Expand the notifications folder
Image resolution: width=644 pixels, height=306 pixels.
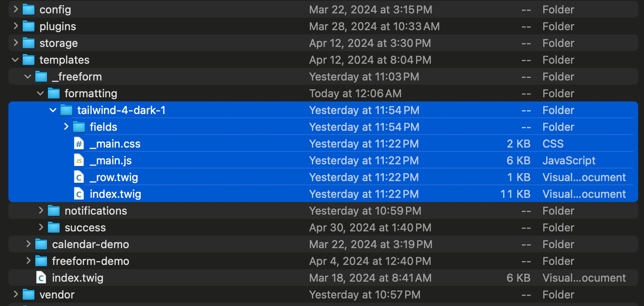point(41,210)
